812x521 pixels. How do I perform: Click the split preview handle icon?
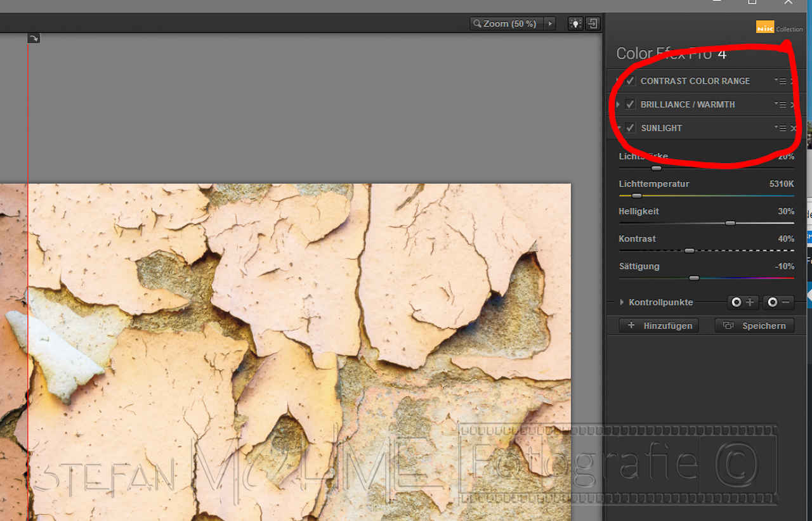[34, 39]
